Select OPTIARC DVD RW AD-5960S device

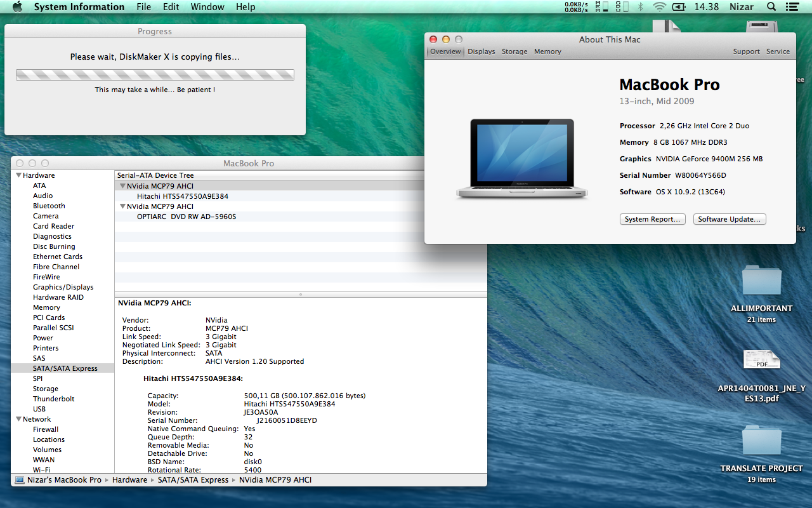187,217
